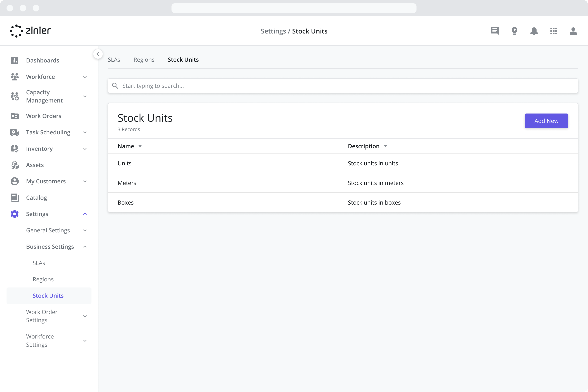Viewport: 588px width, 392px height.
Task: Collapse the Business Settings chevron
Action: (x=85, y=247)
